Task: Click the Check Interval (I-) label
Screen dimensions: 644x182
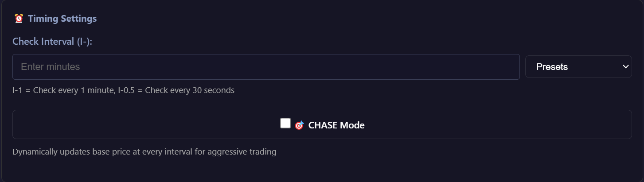Action: tap(55, 42)
